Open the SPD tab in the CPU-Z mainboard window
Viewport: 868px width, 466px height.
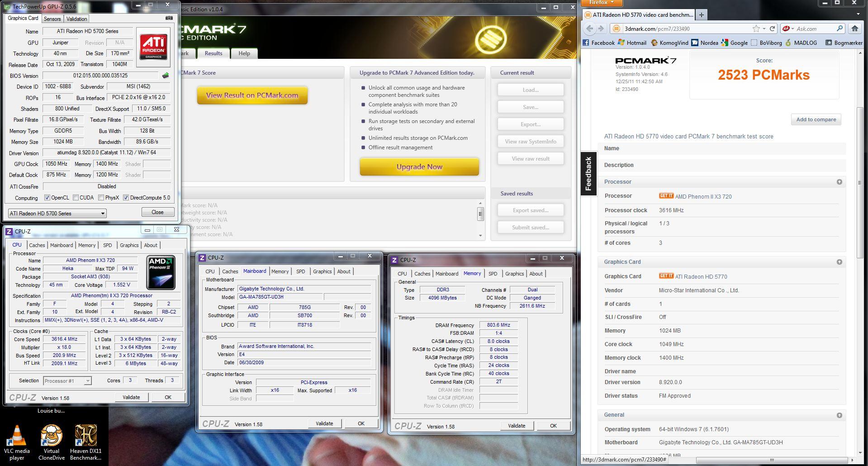point(300,271)
